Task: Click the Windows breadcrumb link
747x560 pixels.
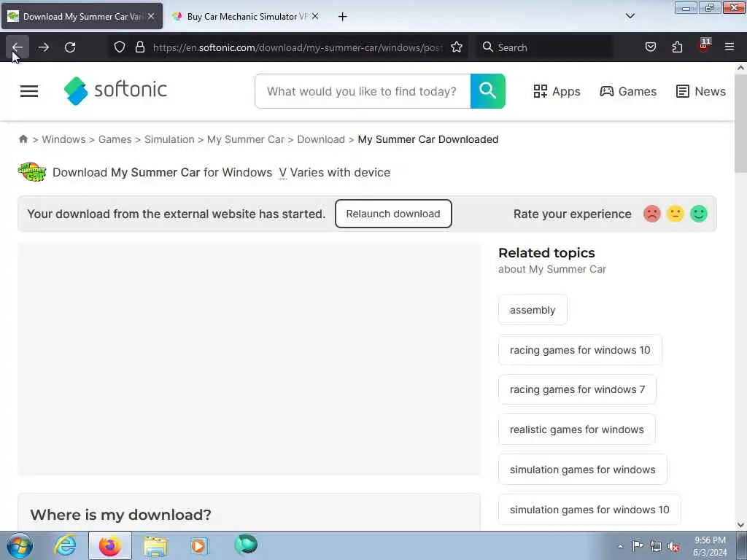Action: 63,139
